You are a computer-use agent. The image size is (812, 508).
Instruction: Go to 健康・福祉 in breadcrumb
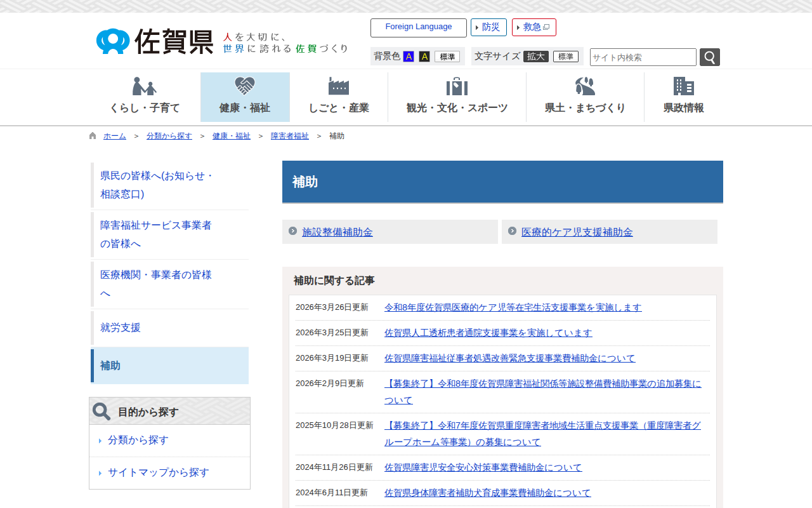[232, 136]
